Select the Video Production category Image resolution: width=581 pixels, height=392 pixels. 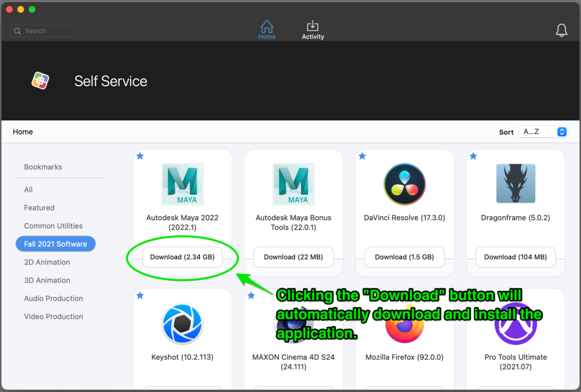click(53, 317)
